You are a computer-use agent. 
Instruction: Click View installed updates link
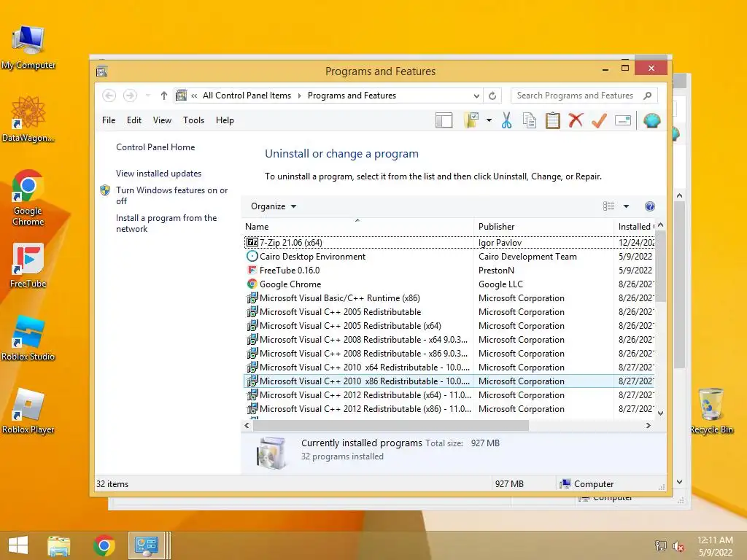[158, 174]
